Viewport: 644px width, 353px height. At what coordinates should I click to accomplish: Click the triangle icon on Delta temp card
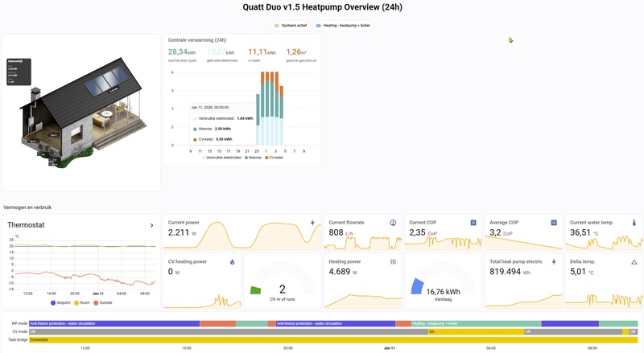point(634,262)
